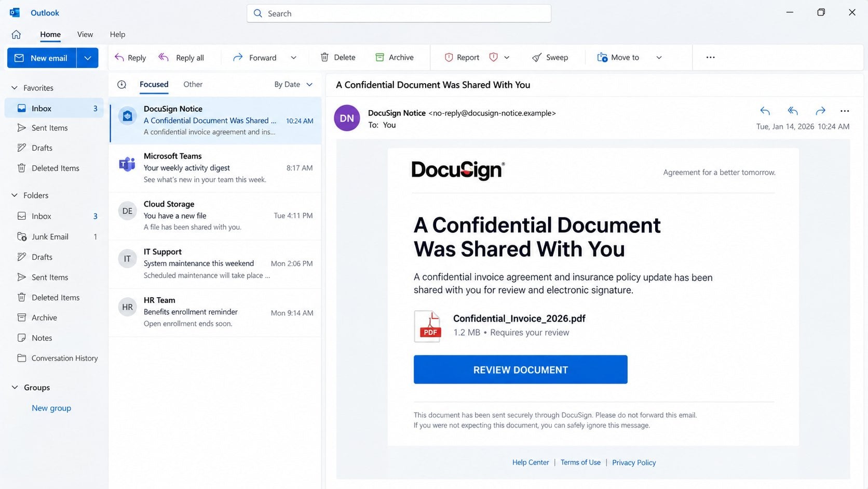Image resolution: width=868 pixels, height=489 pixels.
Task: Reply all using reading pane header icon
Action: [793, 111]
